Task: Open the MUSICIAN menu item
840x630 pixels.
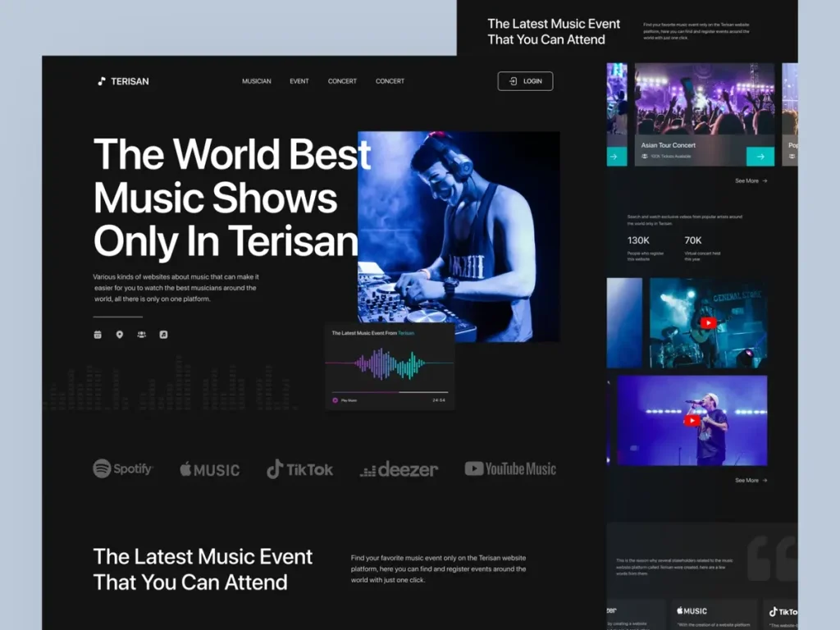Action: [x=256, y=81]
